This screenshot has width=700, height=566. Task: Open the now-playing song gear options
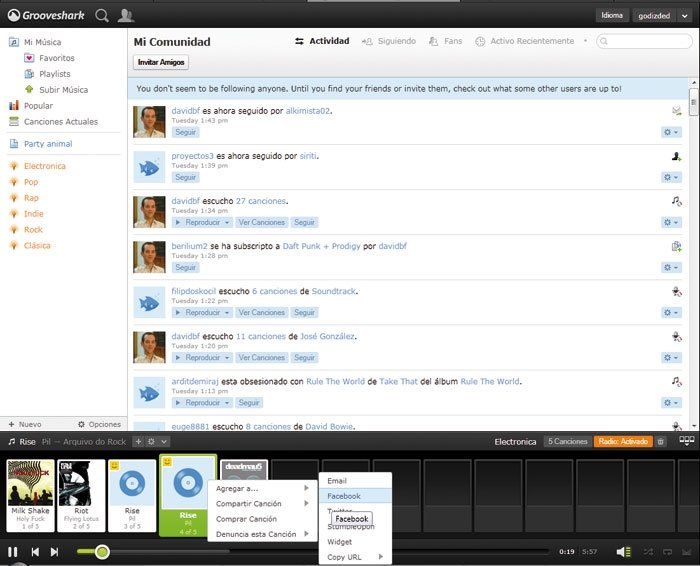[151, 441]
